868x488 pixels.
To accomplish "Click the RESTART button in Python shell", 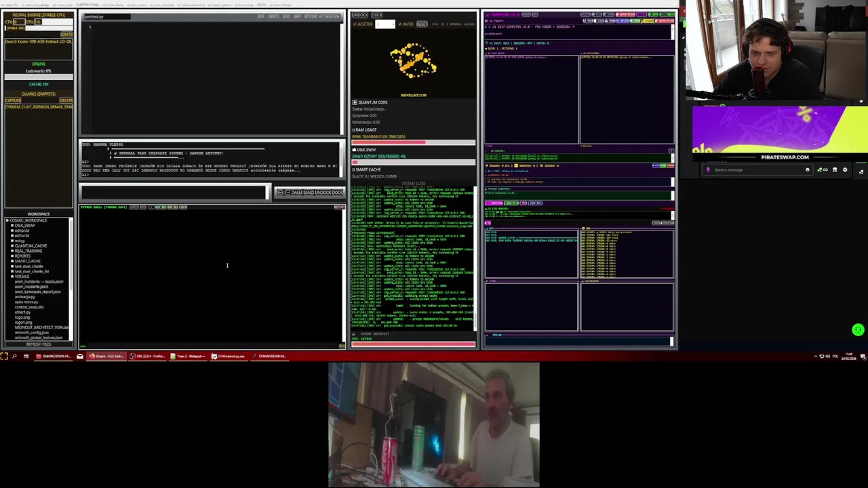I will (x=338, y=207).
